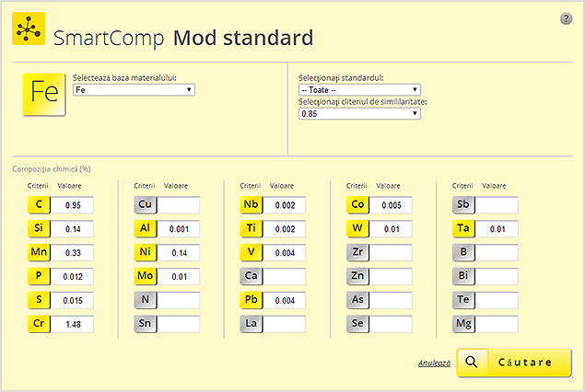Toggle the S element criterion button
The height and width of the screenshot is (392, 585).
[x=39, y=300]
